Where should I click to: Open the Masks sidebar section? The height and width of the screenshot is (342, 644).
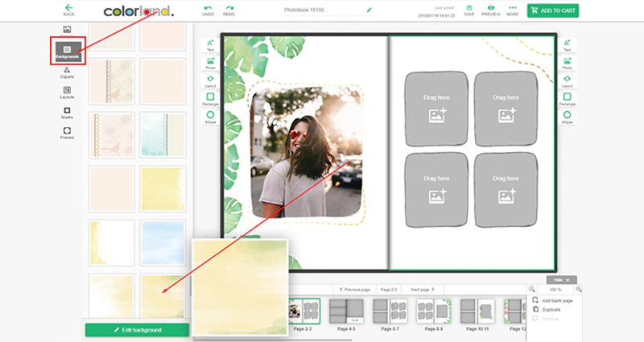coord(67,113)
